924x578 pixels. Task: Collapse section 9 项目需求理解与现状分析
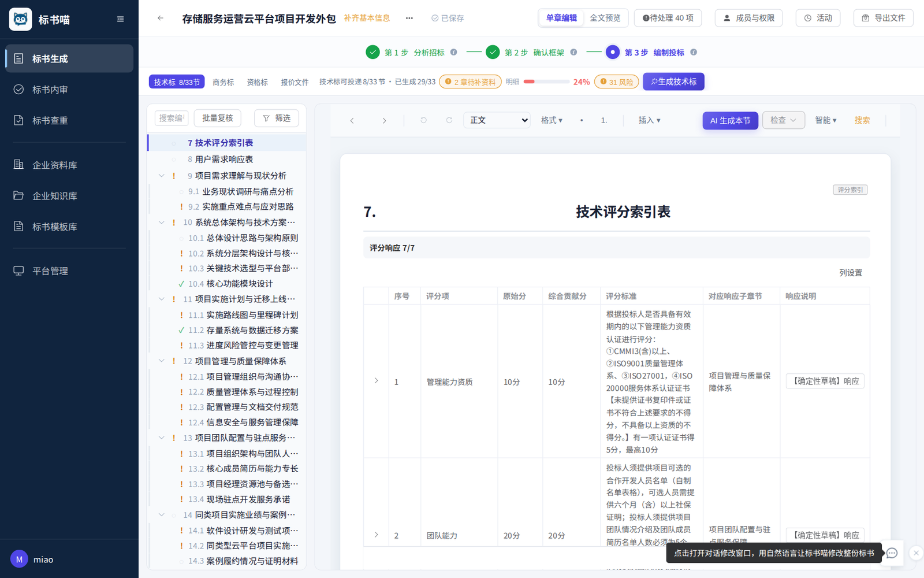point(162,175)
